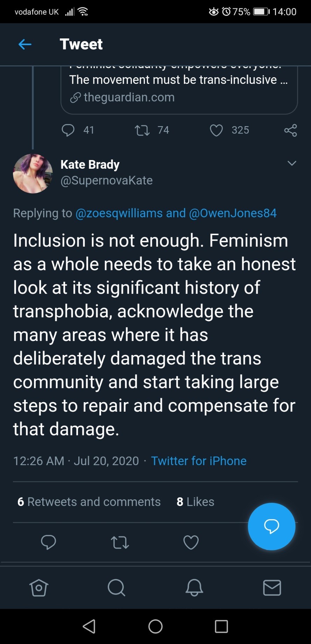The image size is (311, 644).
Task: Open the Search tab
Action: [116, 588]
